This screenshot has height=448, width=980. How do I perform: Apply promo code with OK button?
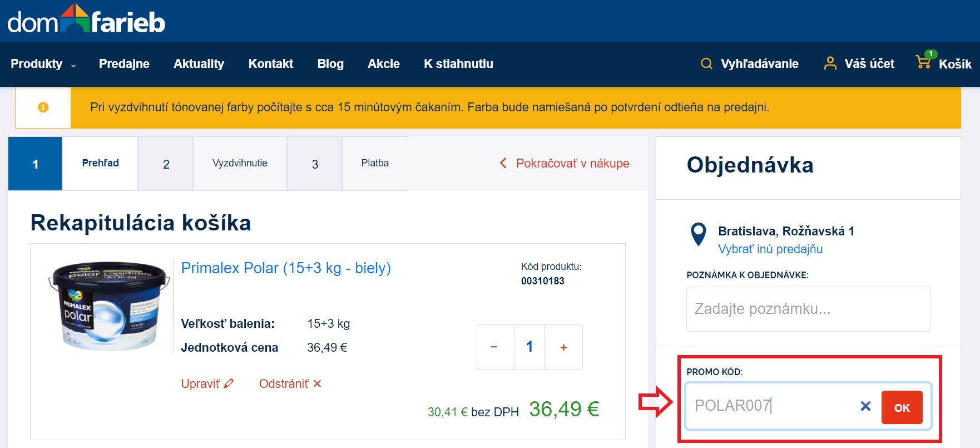coord(902,407)
